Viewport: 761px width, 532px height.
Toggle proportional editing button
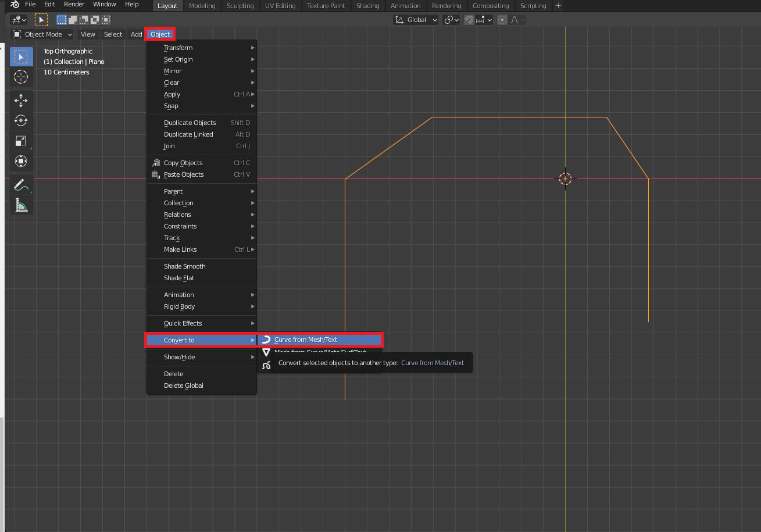(502, 20)
